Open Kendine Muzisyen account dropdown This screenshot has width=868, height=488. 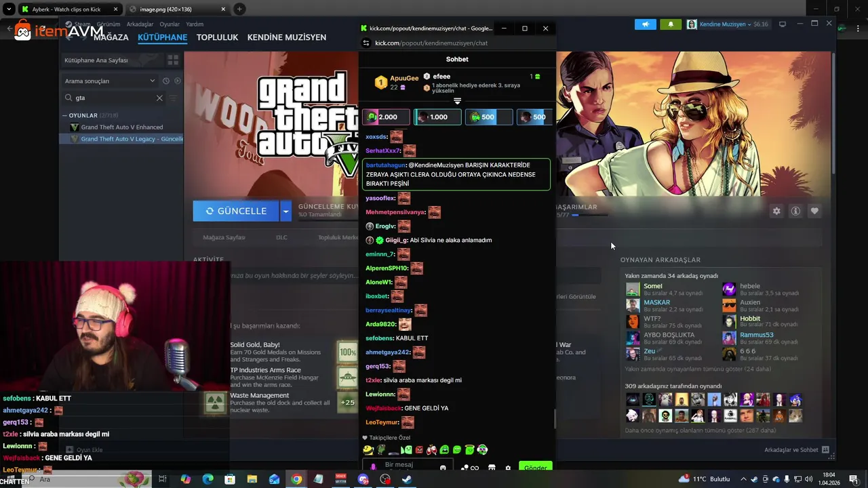727,24
